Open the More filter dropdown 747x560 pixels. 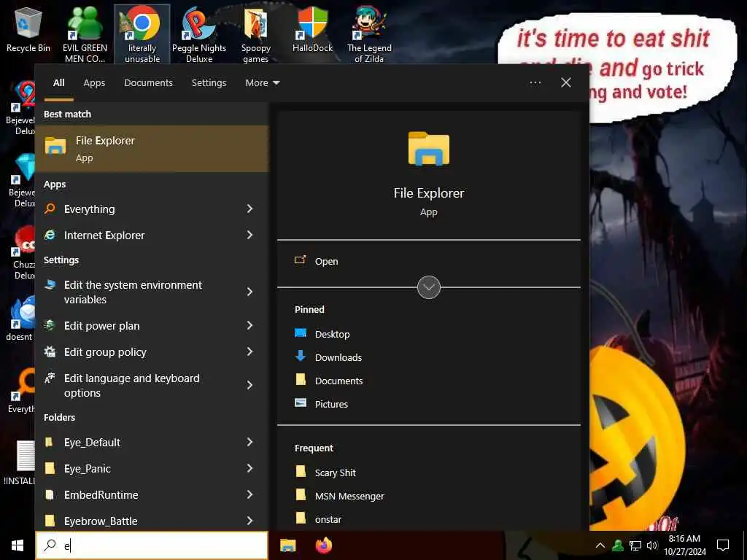[263, 83]
